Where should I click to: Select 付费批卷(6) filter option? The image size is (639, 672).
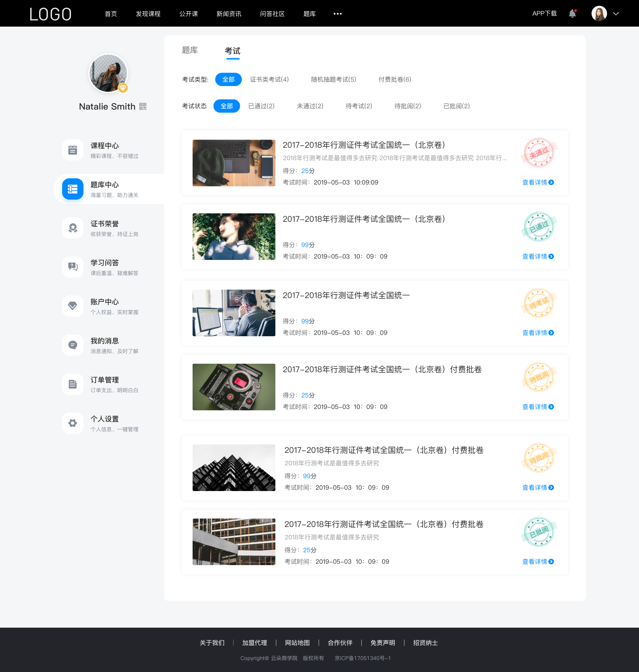click(394, 79)
